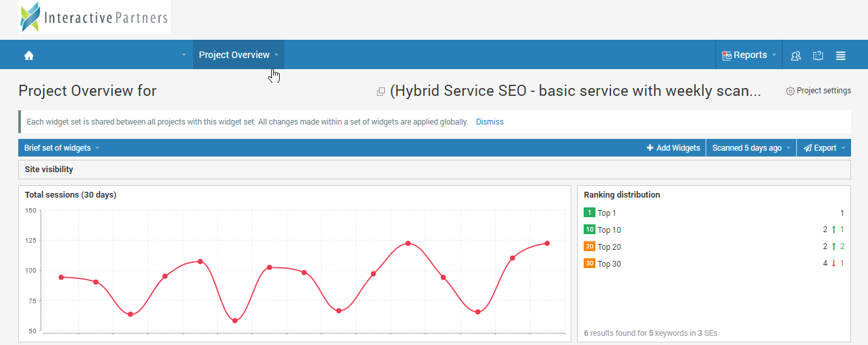
Task: Click the last data point on sessions chart
Action: coord(546,243)
